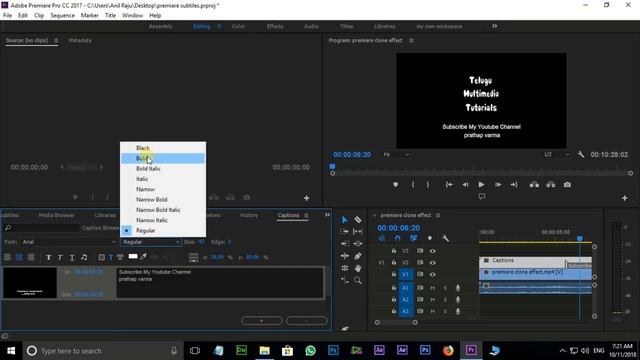Open timeline sequence panel menu
Screen dimensions: 640x360
tap(438, 215)
